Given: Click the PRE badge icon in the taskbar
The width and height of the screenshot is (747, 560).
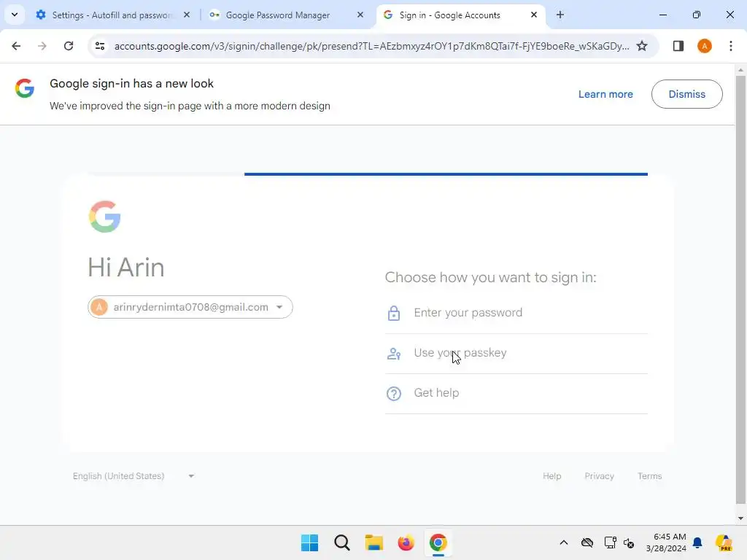Looking at the screenshot, I should tap(724, 542).
